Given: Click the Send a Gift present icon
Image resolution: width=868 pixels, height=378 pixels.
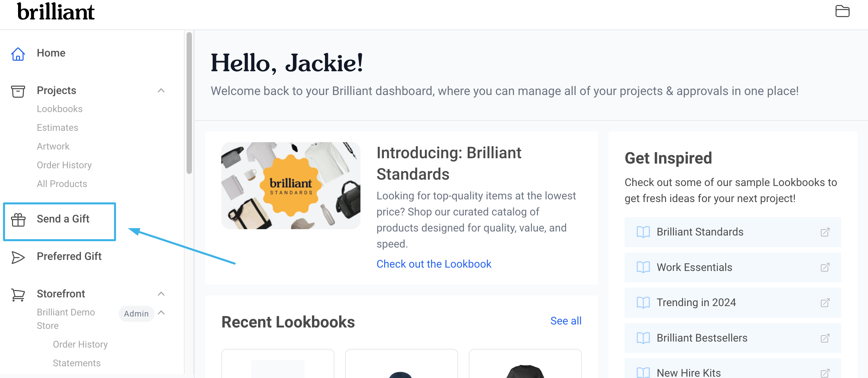Looking at the screenshot, I should [18, 220].
